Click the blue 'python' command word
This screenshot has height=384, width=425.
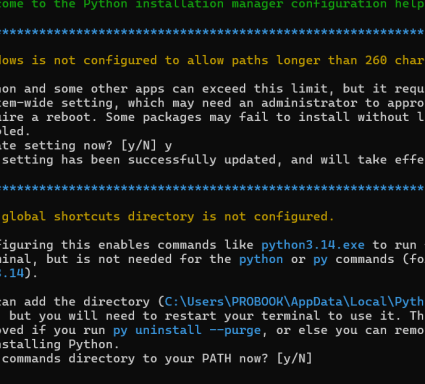point(261,259)
